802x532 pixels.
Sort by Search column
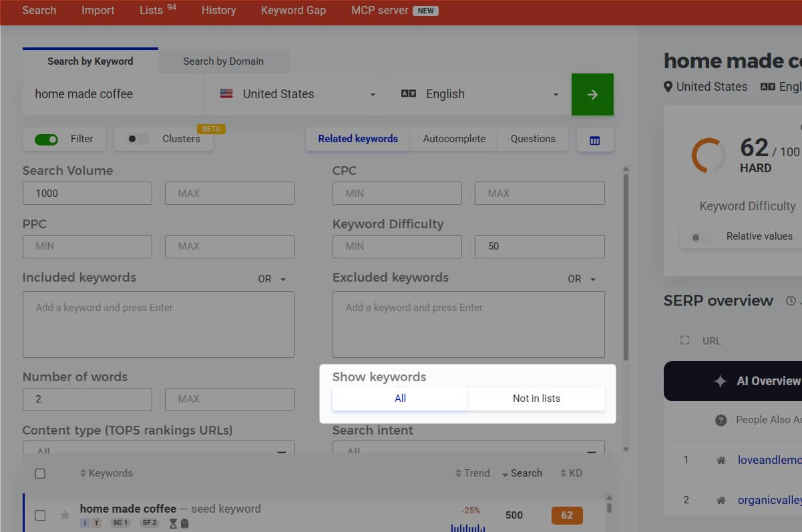point(522,473)
